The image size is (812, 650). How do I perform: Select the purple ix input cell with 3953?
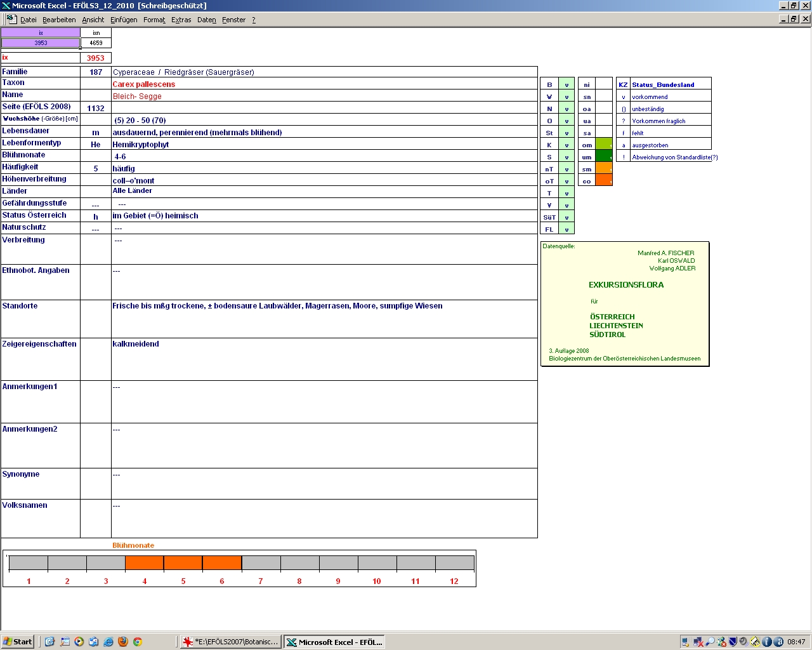[x=41, y=43]
